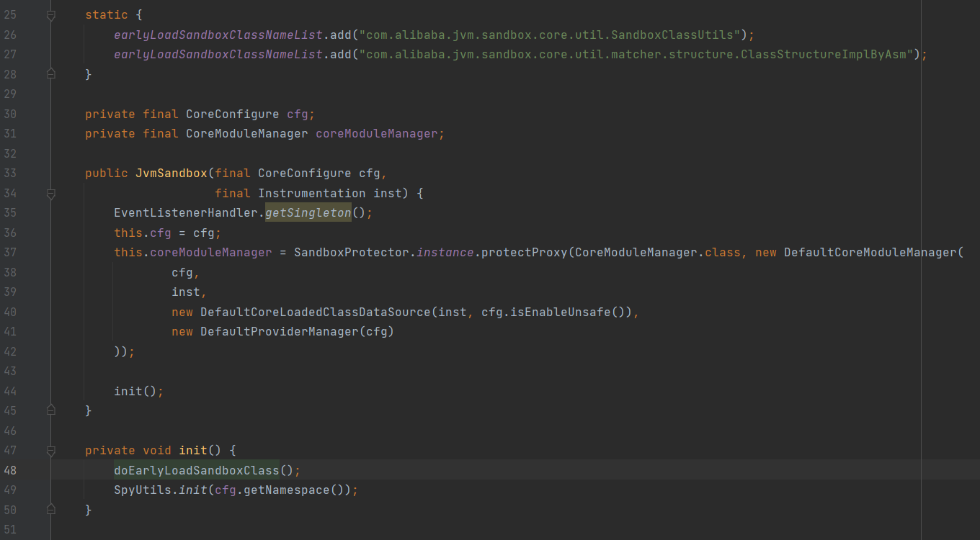This screenshot has height=540, width=980.
Task: Click fold end marker on line 50
Action: (x=50, y=510)
